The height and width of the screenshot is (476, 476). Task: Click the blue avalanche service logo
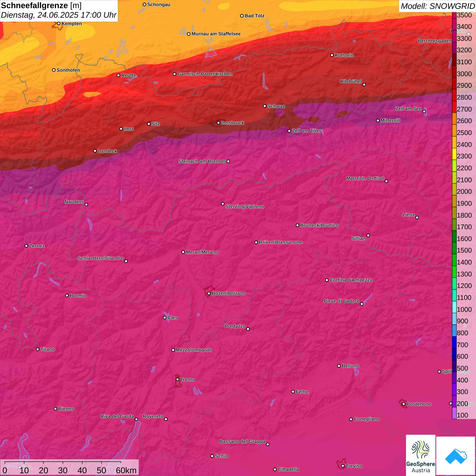point(456,456)
